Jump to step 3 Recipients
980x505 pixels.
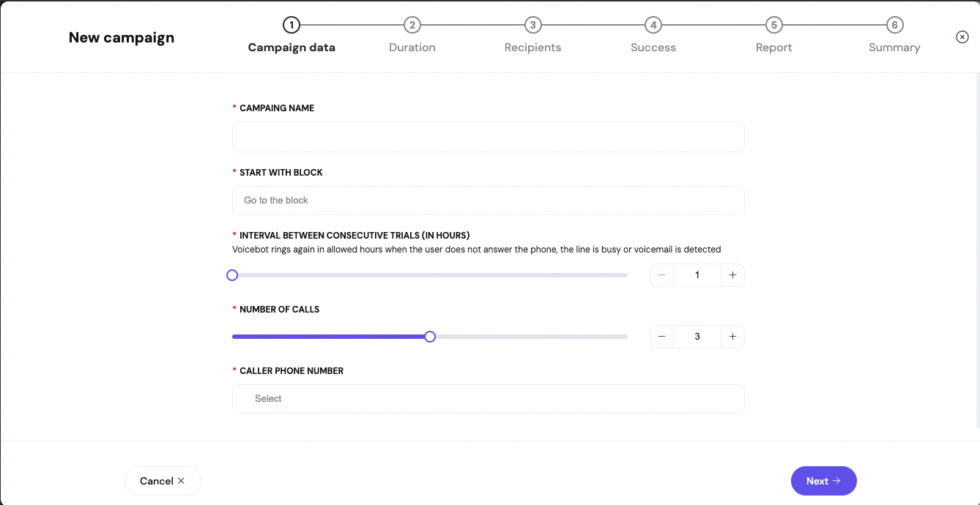(x=532, y=26)
